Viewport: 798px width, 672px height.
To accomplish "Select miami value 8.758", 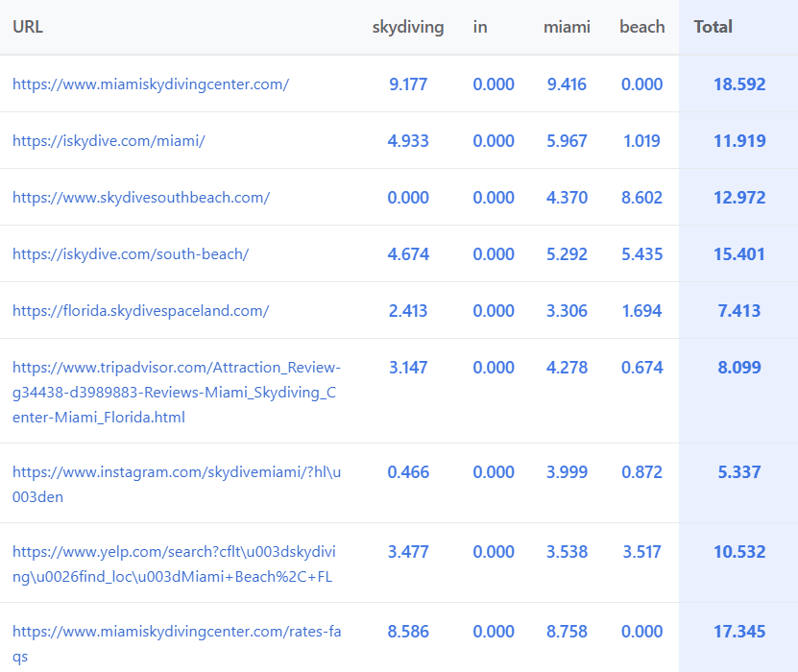I will (x=567, y=632).
